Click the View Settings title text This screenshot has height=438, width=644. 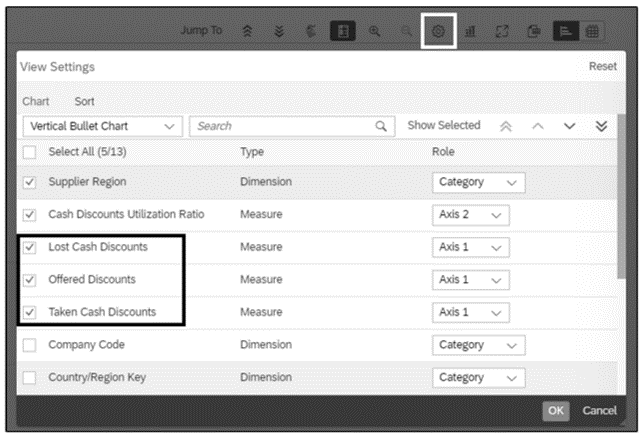(58, 67)
